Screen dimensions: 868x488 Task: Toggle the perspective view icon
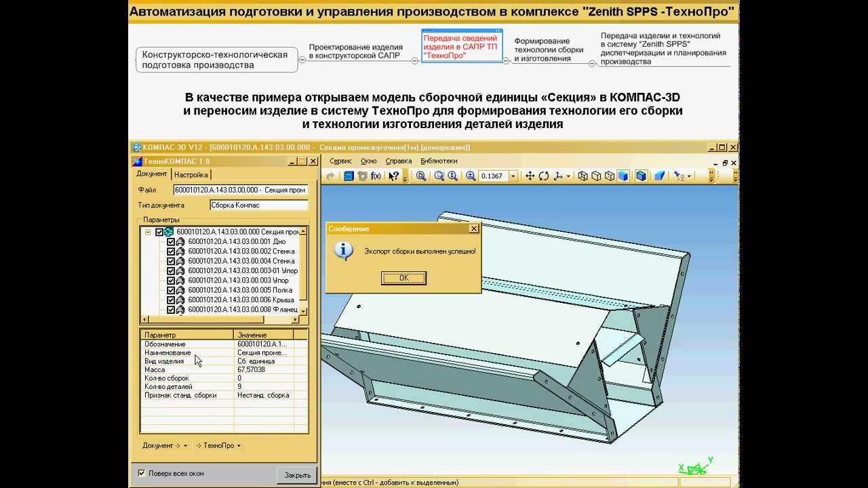tap(660, 176)
